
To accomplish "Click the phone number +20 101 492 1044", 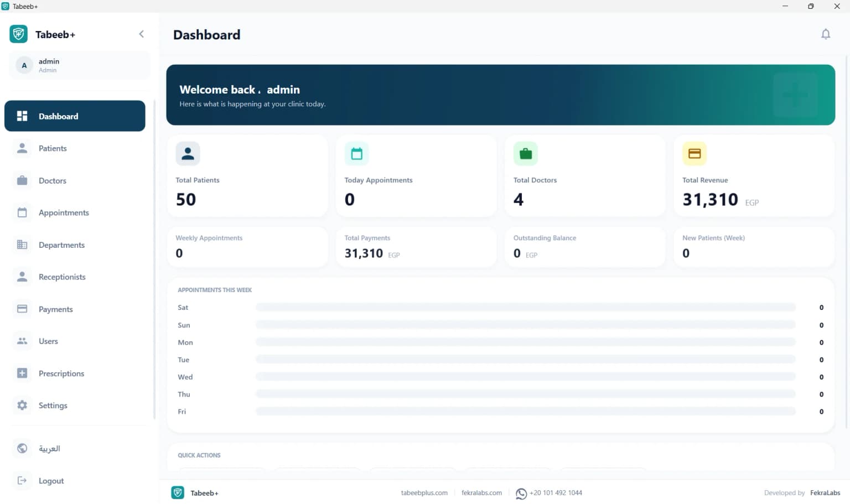I will tap(556, 492).
